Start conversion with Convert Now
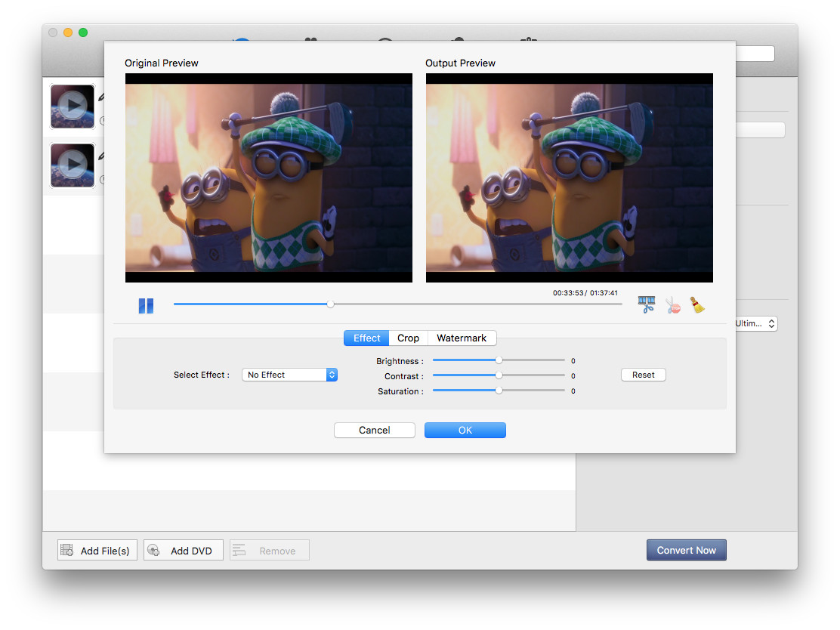This screenshot has width=840, height=630. (686, 550)
